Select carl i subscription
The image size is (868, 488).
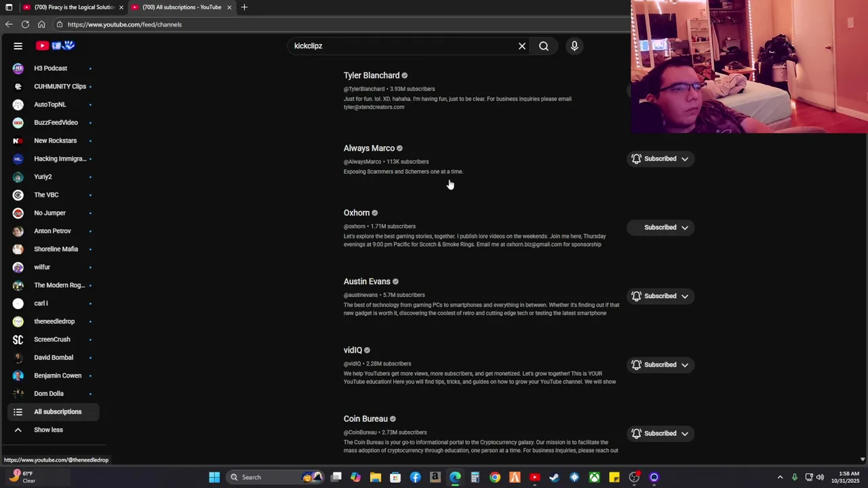click(x=53, y=304)
